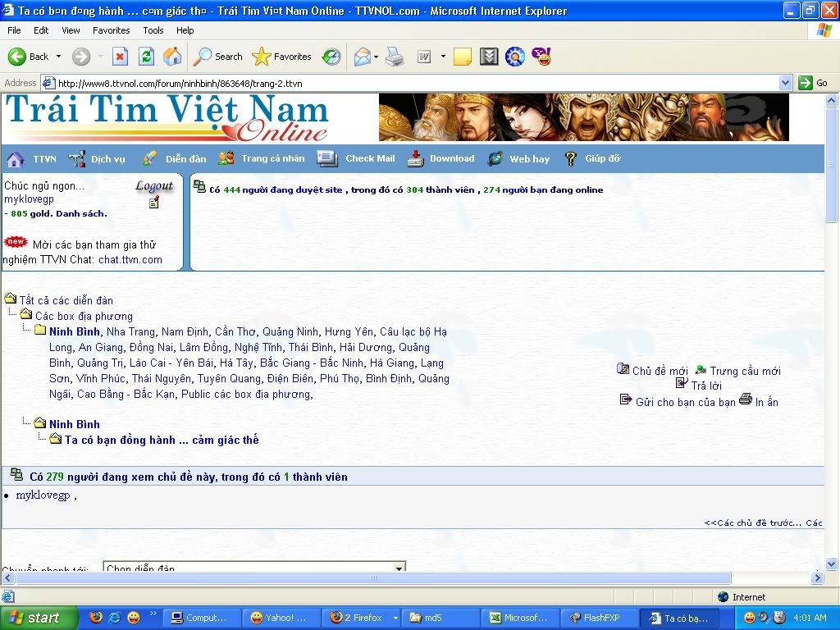Open the Favorites menu

111,30
